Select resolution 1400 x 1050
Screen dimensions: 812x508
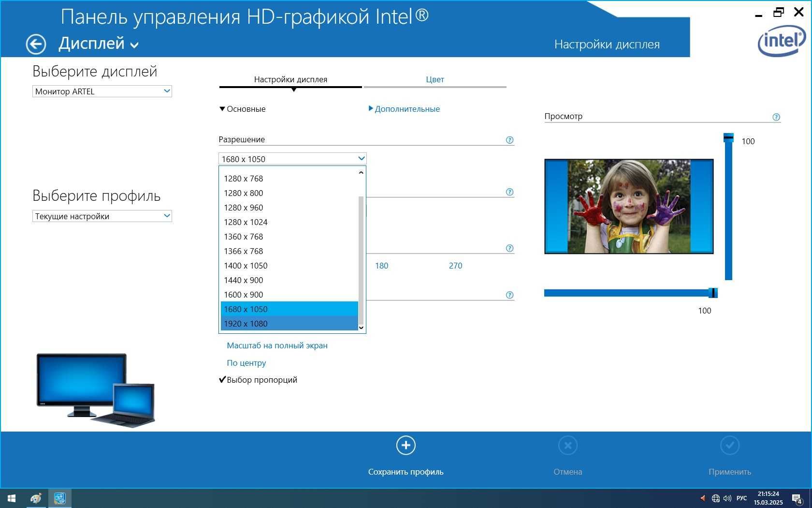pyautogui.click(x=289, y=266)
